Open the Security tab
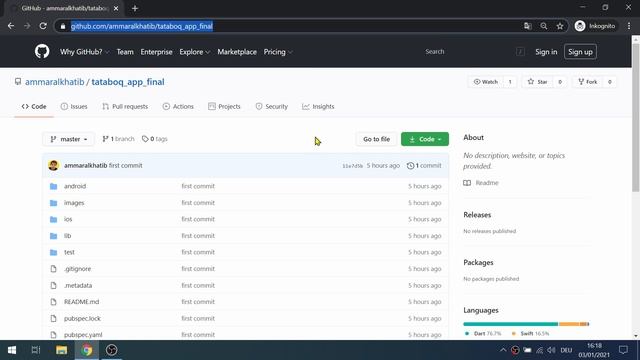 point(271,107)
